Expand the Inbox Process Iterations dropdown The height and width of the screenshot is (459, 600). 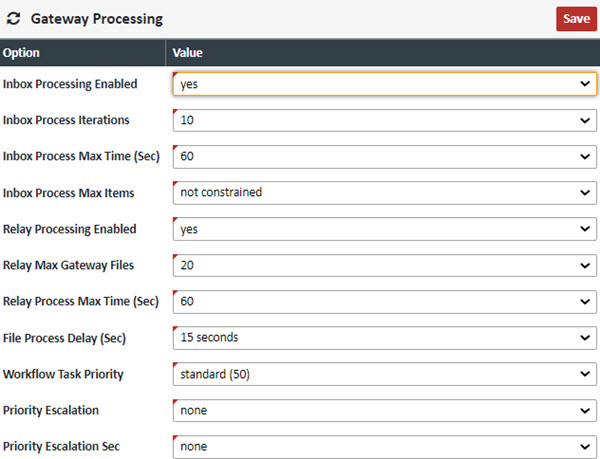[385, 120]
